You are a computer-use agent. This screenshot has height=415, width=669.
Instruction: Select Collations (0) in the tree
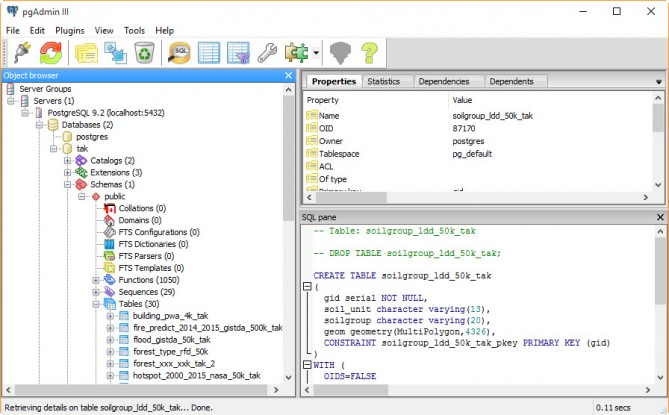(x=142, y=209)
